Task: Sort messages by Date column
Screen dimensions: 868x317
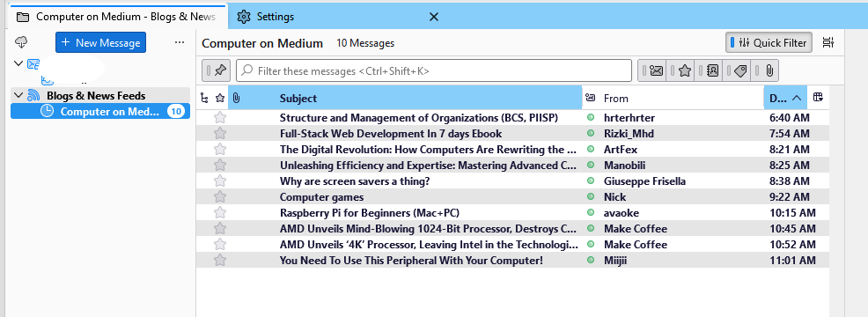Action: pyautogui.click(x=785, y=98)
